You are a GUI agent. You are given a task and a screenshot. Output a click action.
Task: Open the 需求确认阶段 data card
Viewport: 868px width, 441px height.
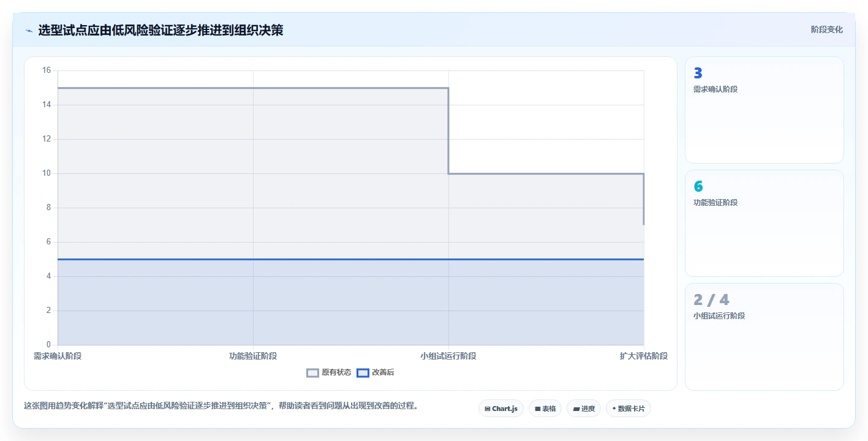(764, 110)
